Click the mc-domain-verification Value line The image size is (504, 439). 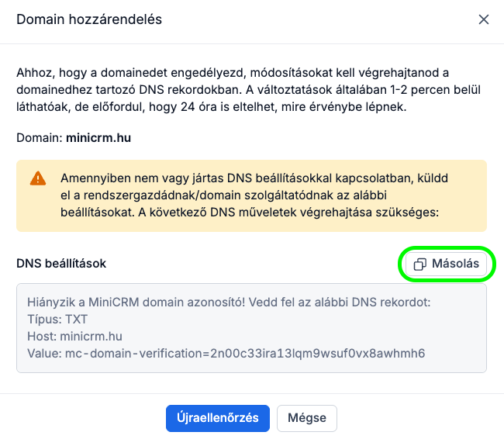(x=226, y=354)
